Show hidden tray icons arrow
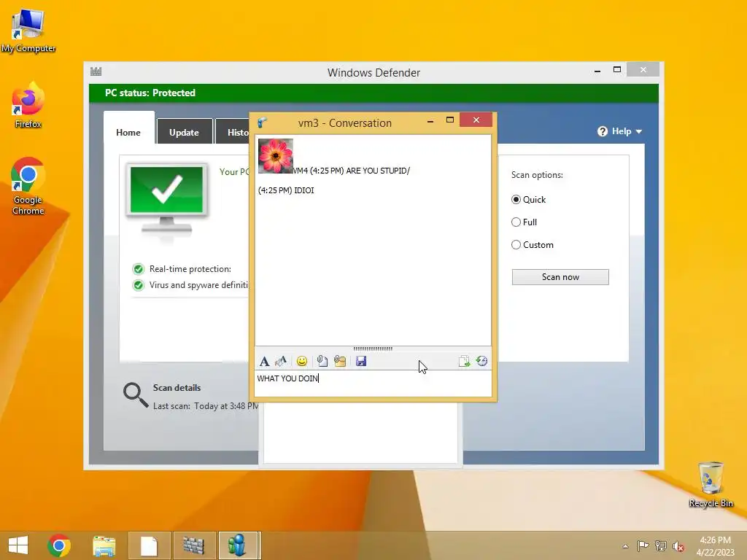The width and height of the screenshot is (747, 560). tap(625, 546)
